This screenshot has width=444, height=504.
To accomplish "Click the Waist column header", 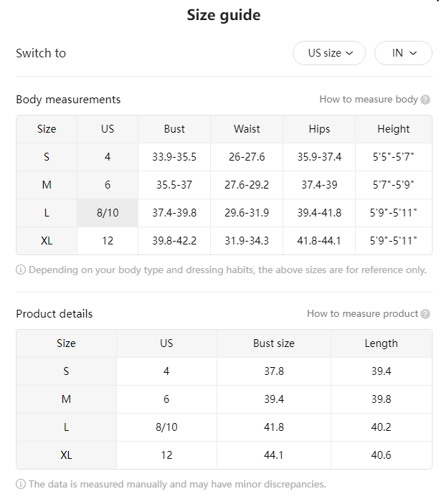I will click(x=247, y=129).
